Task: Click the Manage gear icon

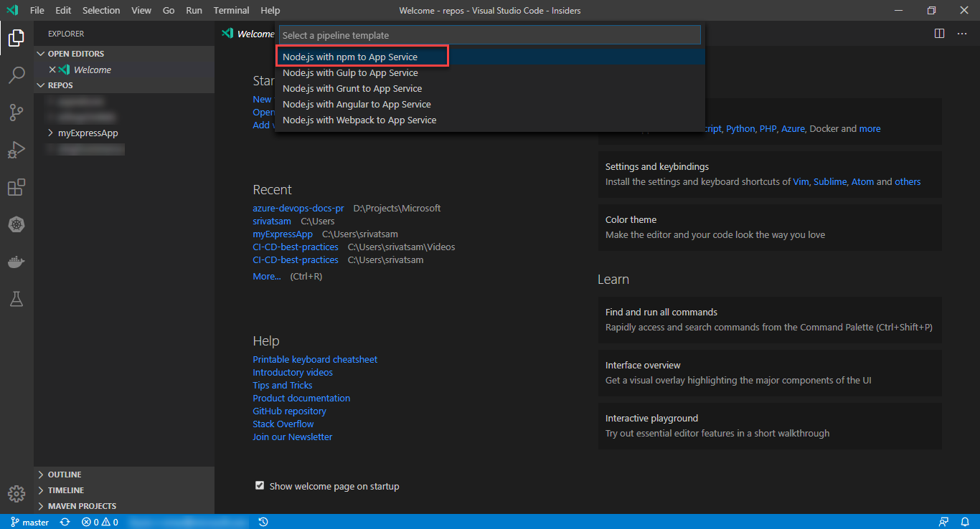Action: point(17,494)
